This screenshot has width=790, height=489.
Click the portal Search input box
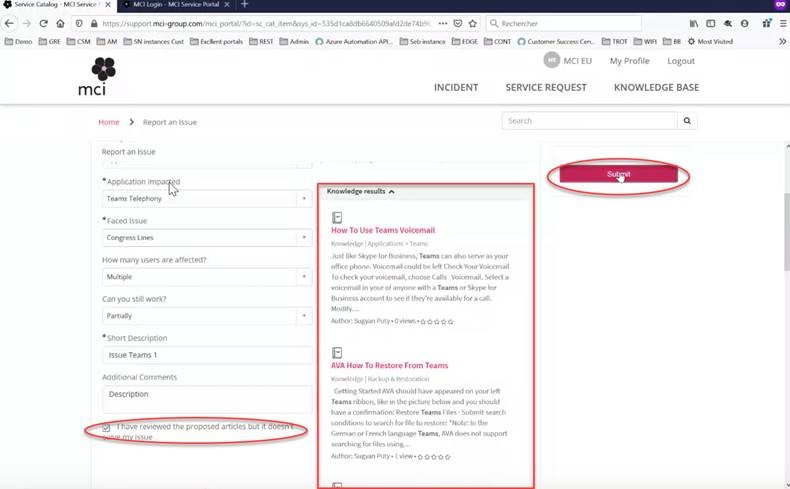(x=589, y=121)
